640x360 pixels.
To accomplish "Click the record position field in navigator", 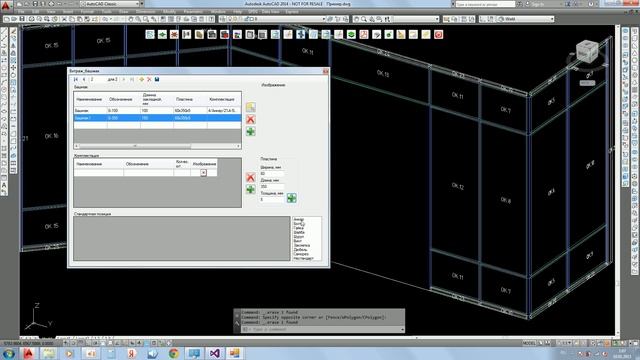I will click(97, 79).
